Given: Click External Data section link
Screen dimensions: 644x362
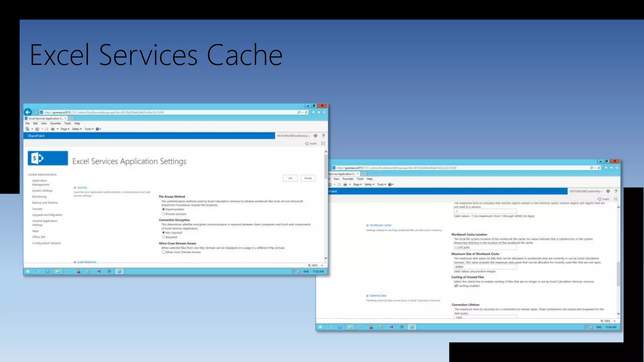Looking at the screenshot, I should pos(378,296).
